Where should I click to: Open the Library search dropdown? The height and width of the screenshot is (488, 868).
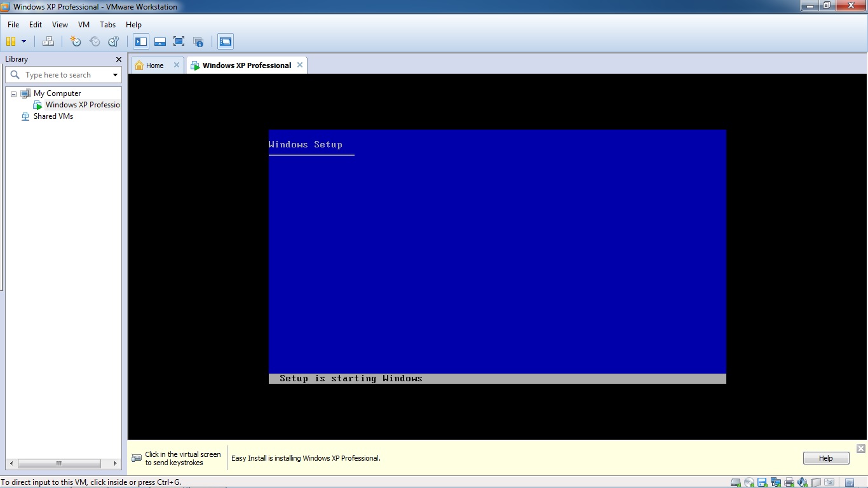tap(114, 74)
